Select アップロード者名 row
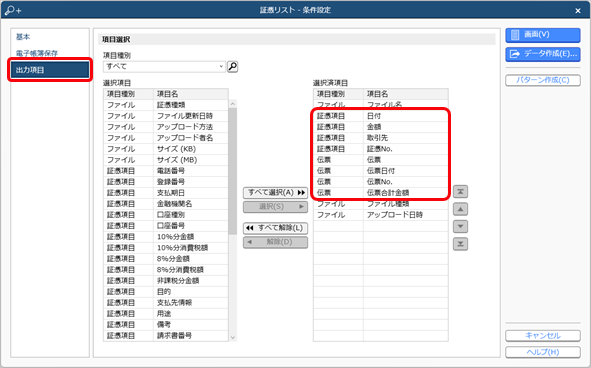 coord(166,138)
